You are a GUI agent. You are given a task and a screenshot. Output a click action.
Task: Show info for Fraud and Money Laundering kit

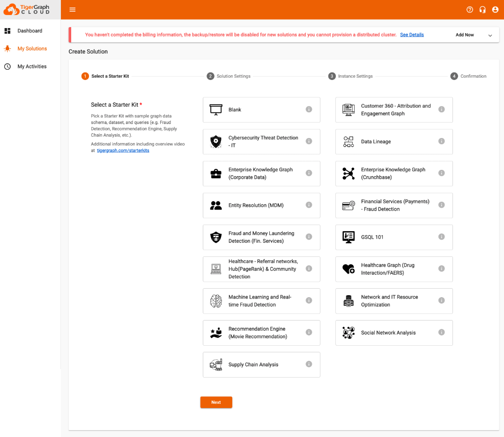coord(309,237)
